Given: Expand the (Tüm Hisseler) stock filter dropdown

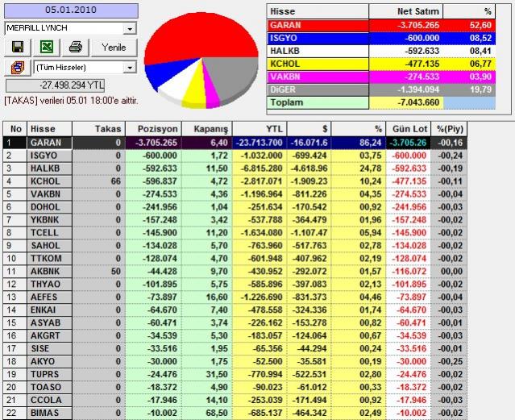Looking at the screenshot, I should 130,68.
